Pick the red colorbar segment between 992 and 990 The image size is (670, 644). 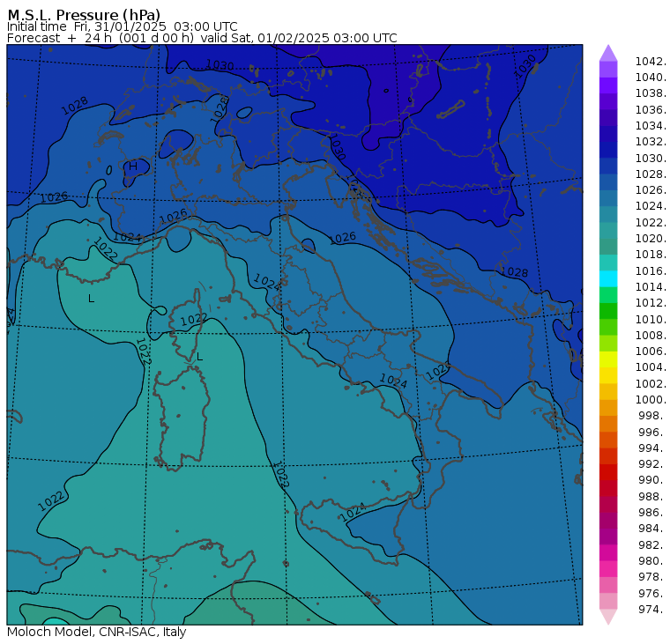pyautogui.click(x=608, y=472)
